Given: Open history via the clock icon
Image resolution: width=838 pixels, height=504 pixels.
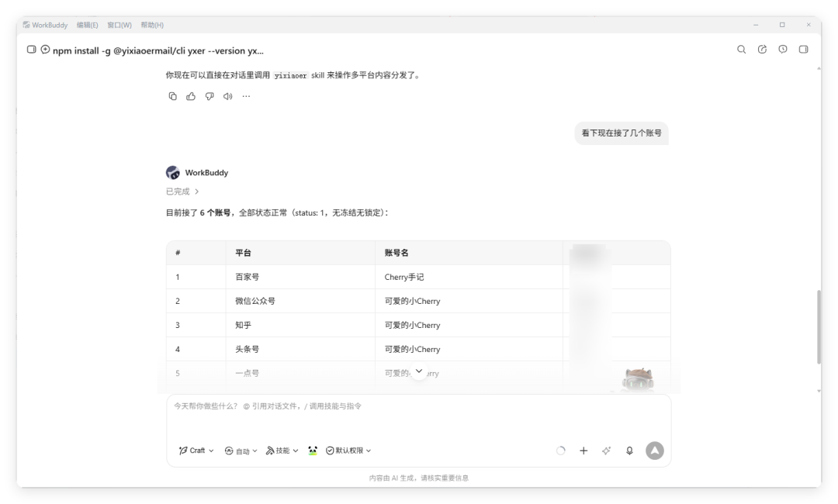Looking at the screenshot, I should [x=782, y=50].
